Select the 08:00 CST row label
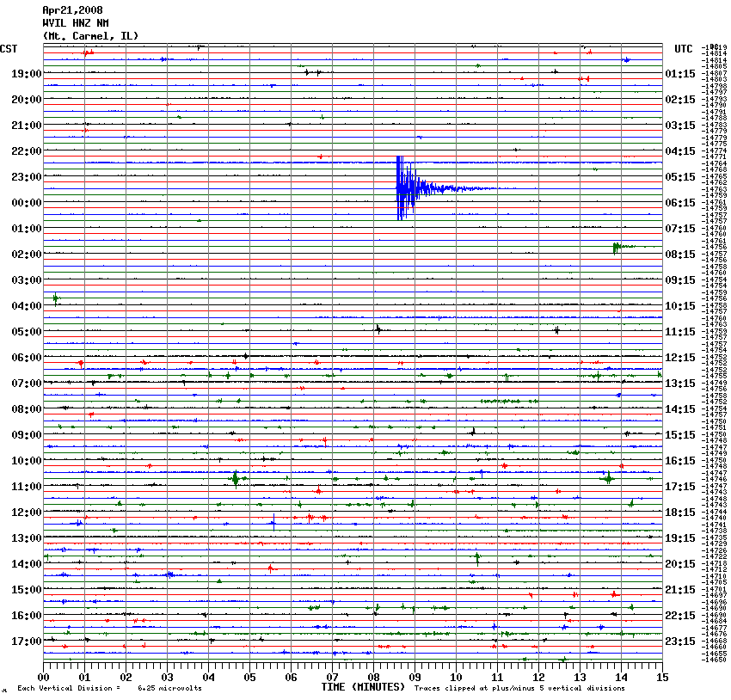This screenshot has width=731, height=700. 27,409
